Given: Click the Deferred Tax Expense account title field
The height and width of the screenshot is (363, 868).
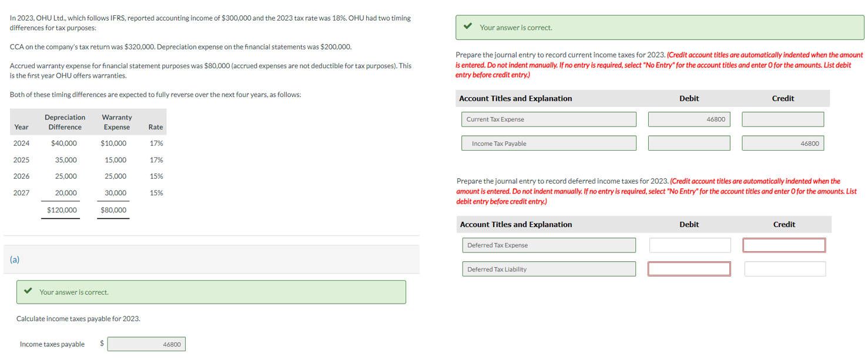Looking at the screenshot, I should [548, 245].
